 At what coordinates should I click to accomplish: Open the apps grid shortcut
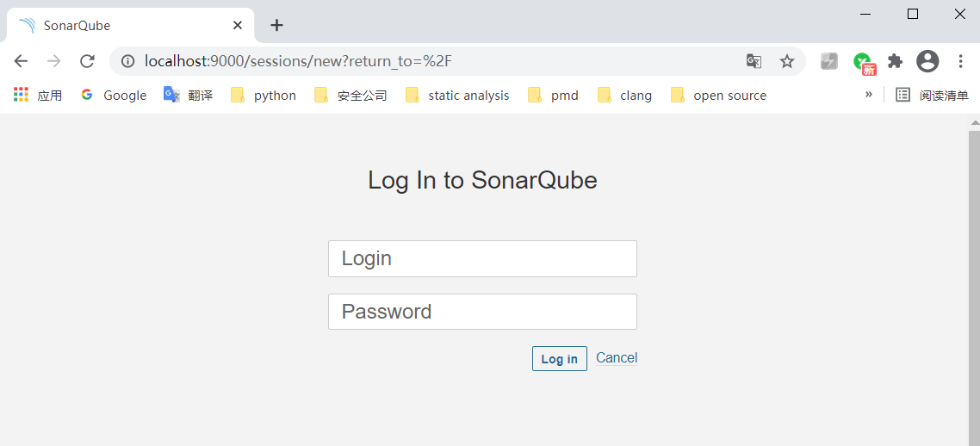pyautogui.click(x=22, y=95)
